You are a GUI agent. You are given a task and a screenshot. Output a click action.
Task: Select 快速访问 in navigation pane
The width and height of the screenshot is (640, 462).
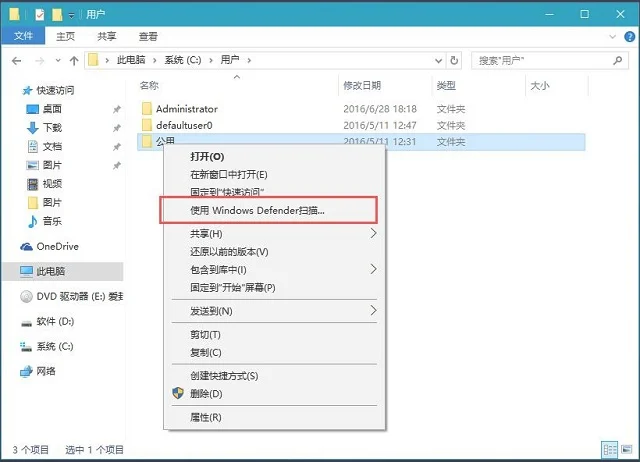(55, 90)
